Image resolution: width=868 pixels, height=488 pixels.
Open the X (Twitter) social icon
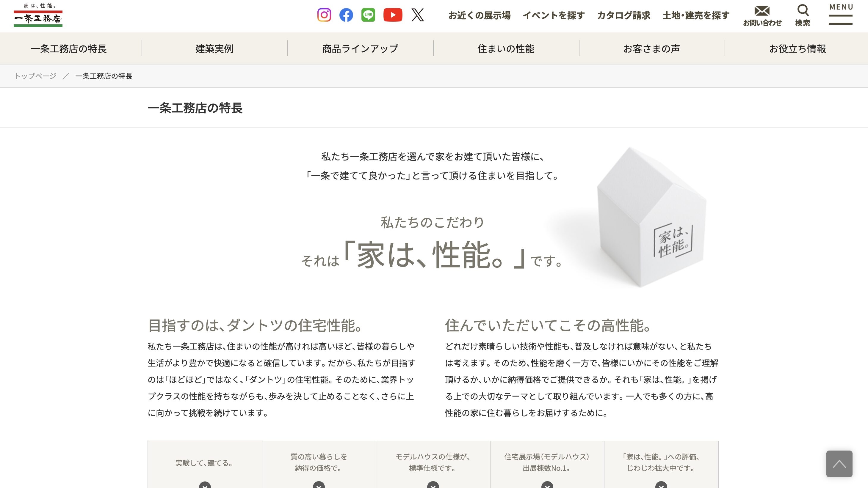click(x=417, y=15)
